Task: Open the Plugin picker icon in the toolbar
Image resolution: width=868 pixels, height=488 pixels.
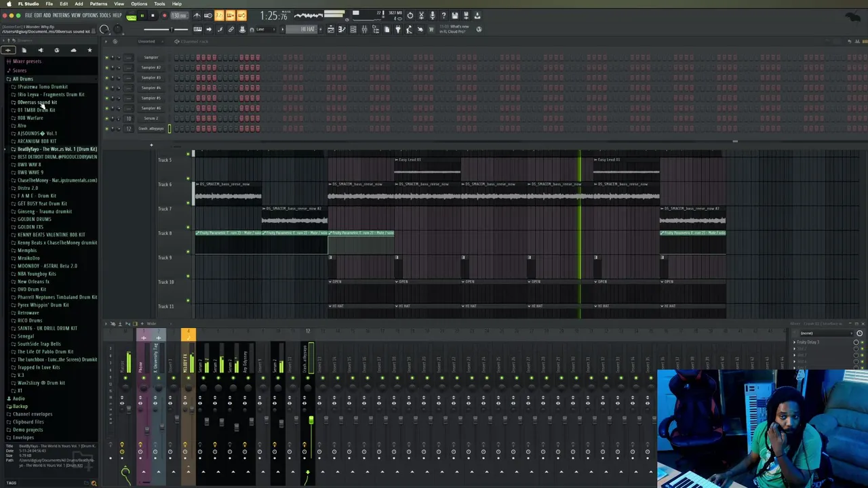Action: [x=398, y=29]
